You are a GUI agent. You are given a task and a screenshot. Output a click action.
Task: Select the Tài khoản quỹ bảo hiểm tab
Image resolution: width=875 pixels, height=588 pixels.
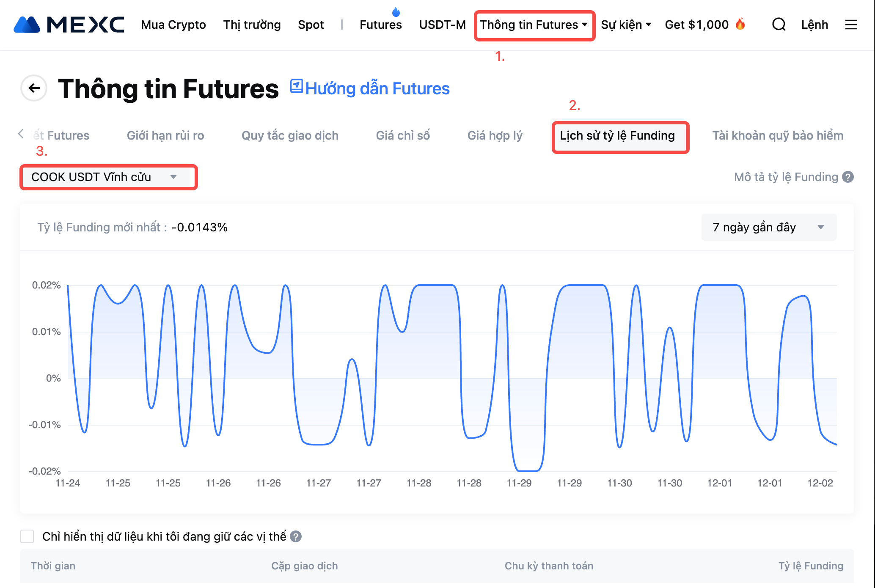coord(777,135)
